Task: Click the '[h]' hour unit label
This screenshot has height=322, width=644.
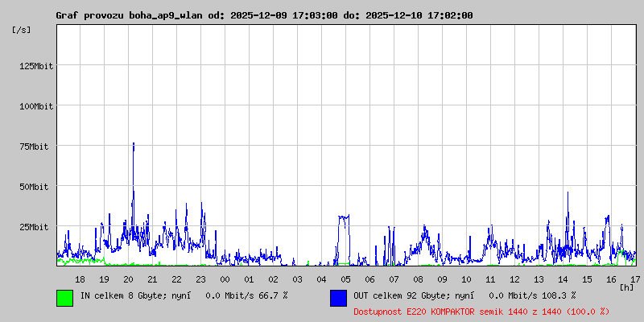Action: (x=627, y=287)
